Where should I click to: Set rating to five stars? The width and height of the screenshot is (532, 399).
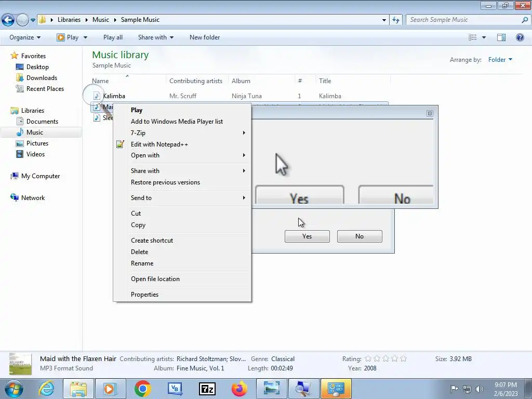pyautogui.click(x=403, y=358)
